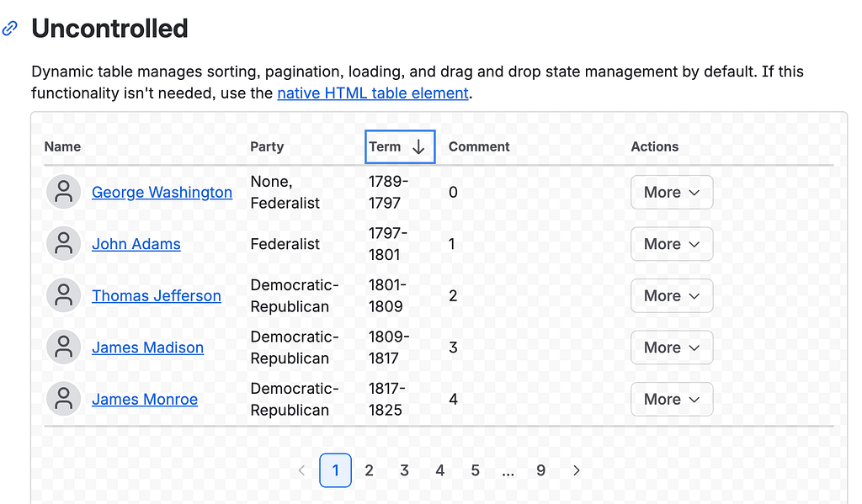Viewport: 862px width, 504px height.
Task: Click James Madison's avatar icon
Action: click(64, 347)
